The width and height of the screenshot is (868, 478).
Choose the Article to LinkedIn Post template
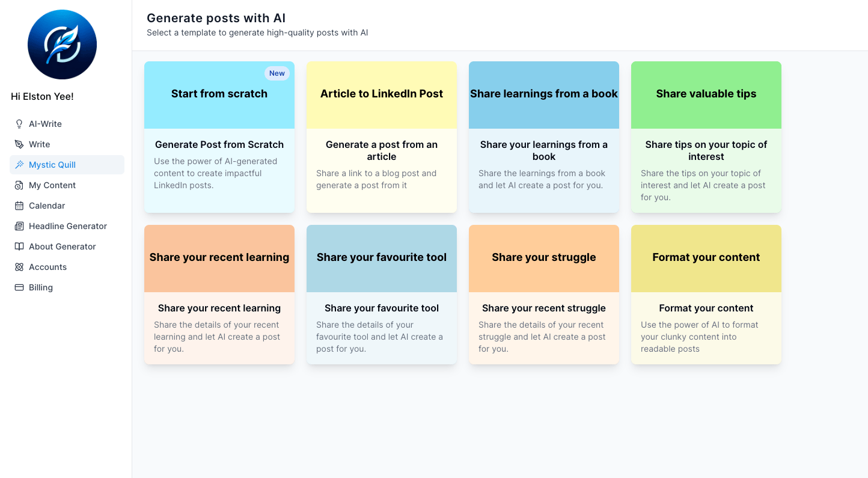pyautogui.click(x=382, y=137)
